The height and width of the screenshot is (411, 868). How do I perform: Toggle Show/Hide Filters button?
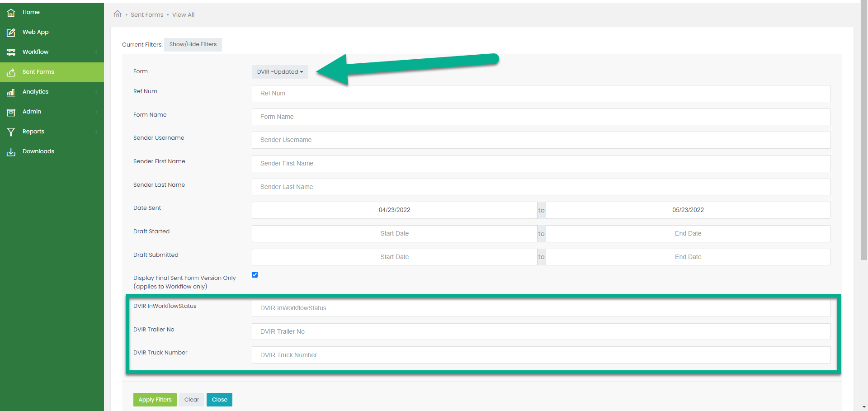(193, 44)
